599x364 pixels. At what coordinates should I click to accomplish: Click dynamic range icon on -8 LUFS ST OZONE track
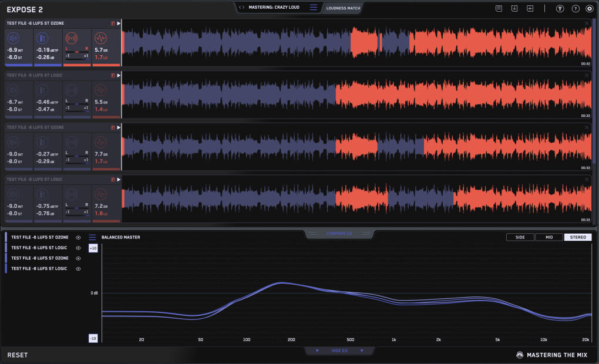point(100,142)
